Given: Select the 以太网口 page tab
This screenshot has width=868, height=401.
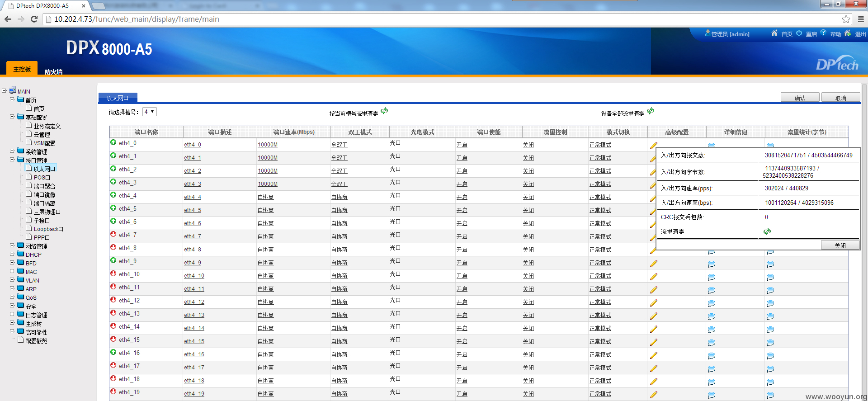Looking at the screenshot, I should point(118,98).
